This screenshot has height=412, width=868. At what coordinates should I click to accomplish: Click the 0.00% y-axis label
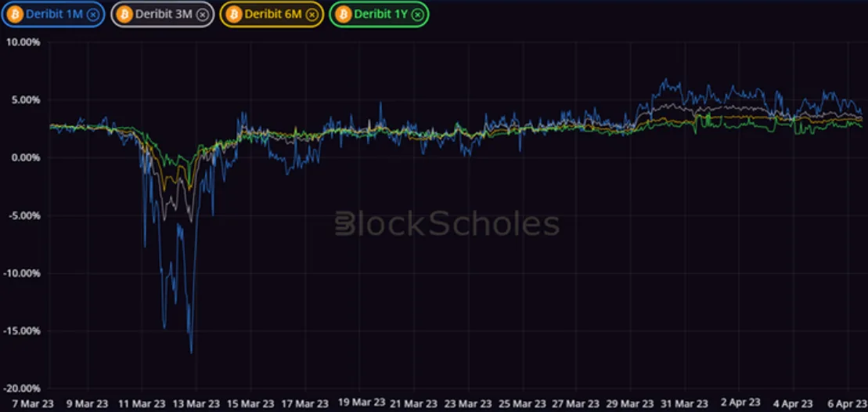(25, 157)
